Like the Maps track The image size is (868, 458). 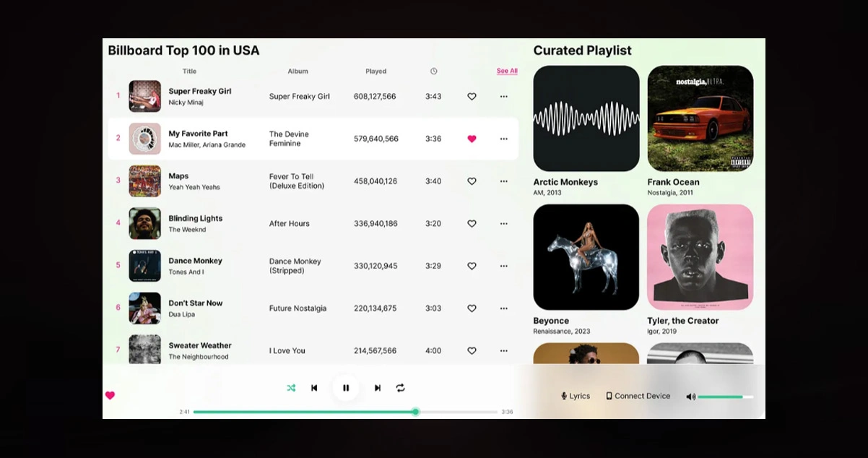472,181
